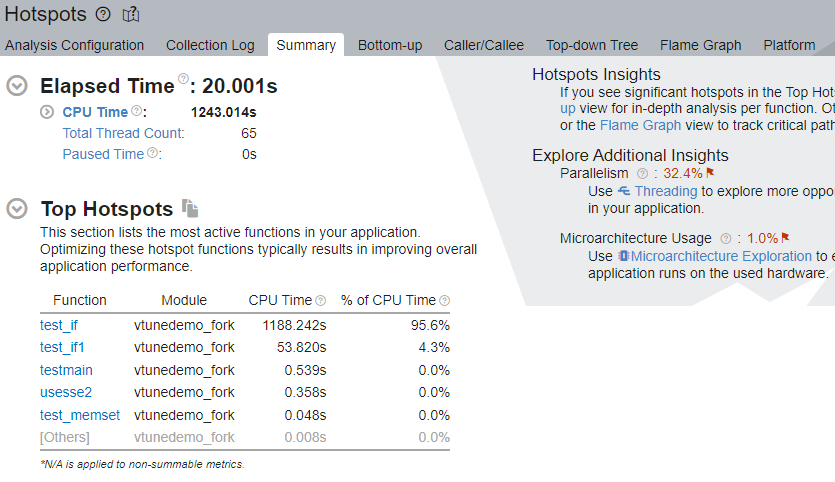
Task: Open Microarchitecture Exploration link
Action: [x=721, y=256]
